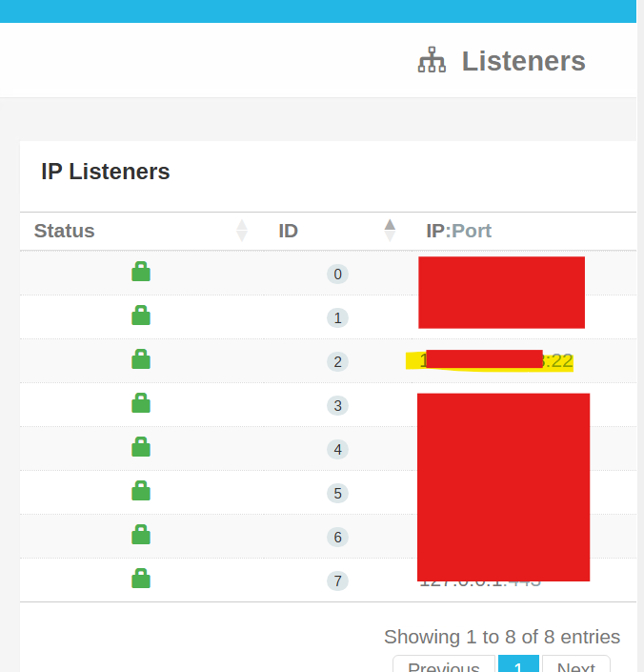Click the lock status icon for listener ID 5

pos(141,491)
